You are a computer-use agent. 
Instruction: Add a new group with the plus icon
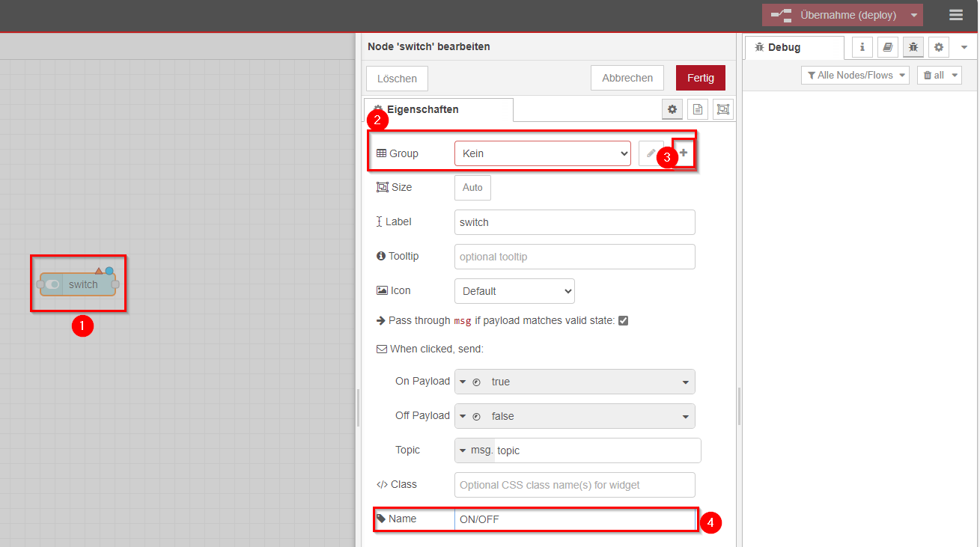(682, 152)
